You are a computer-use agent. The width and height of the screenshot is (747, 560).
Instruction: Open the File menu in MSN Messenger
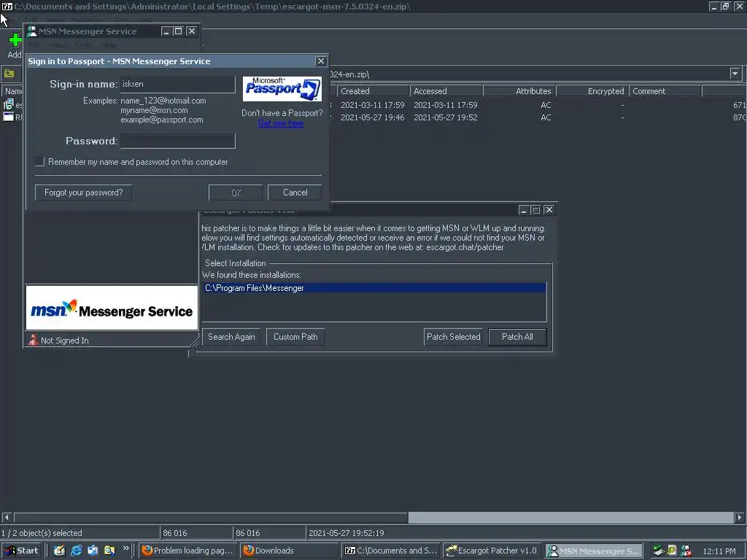(x=34, y=44)
